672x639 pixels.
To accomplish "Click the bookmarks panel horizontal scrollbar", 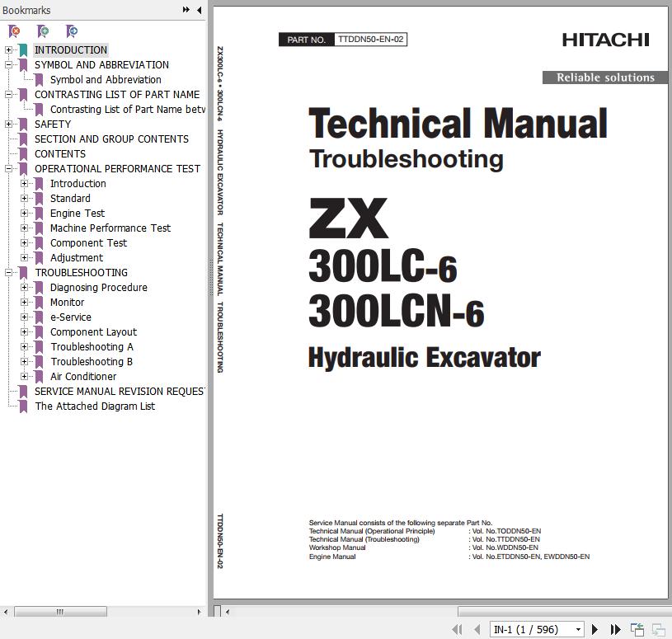I will (x=61, y=612).
